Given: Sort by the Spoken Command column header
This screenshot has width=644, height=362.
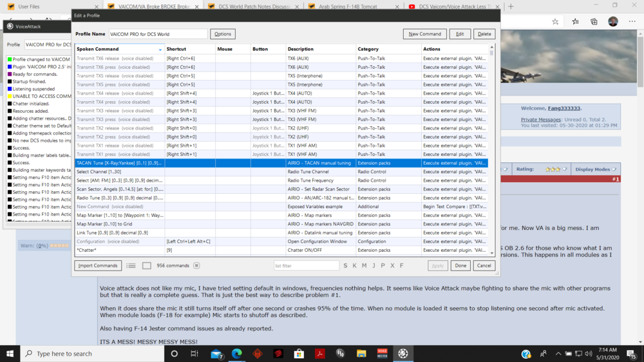Looking at the screenshot, I should tap(119, 49).
